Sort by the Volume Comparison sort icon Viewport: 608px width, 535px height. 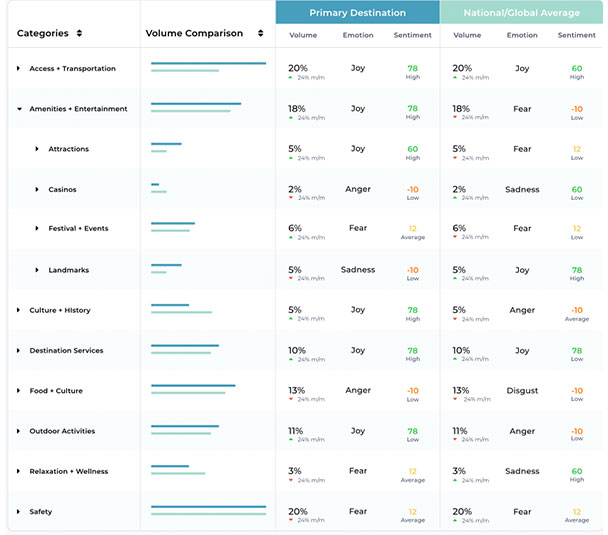[x=260, y=33]
